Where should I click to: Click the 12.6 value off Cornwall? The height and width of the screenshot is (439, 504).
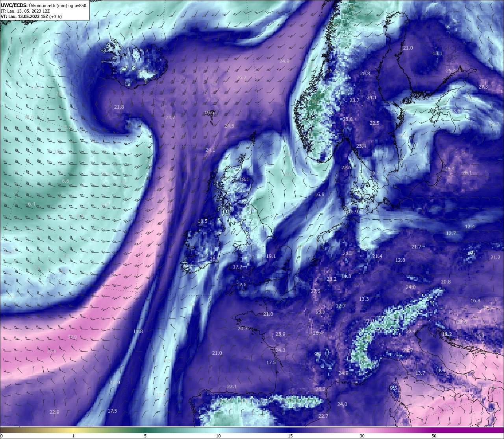pos(241,285)
